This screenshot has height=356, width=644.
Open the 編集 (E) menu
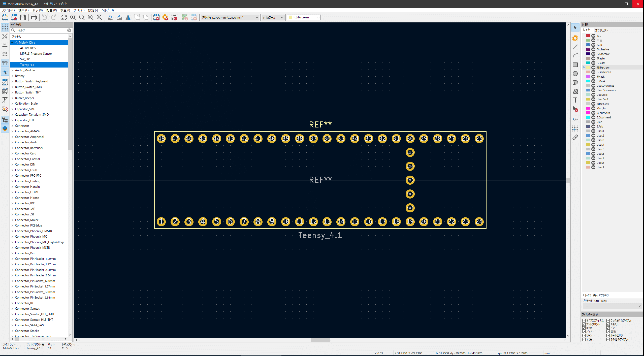pos(23,10)
